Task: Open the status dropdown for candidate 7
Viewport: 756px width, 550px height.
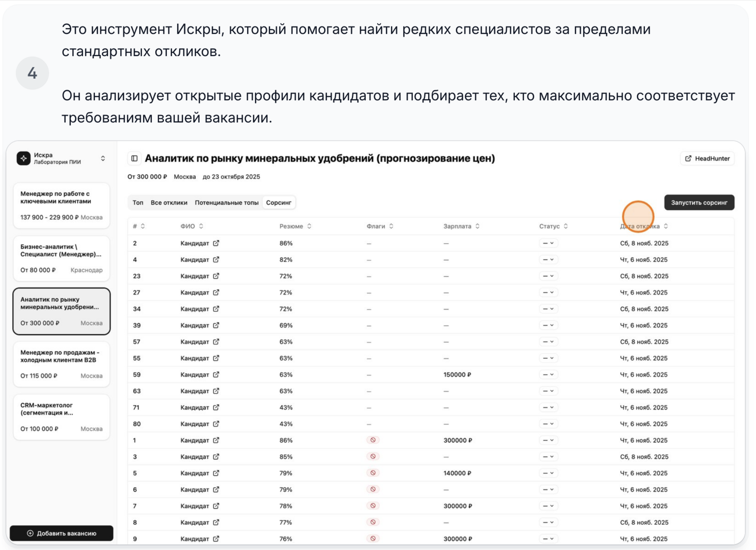Action: [x=548, y=506]
